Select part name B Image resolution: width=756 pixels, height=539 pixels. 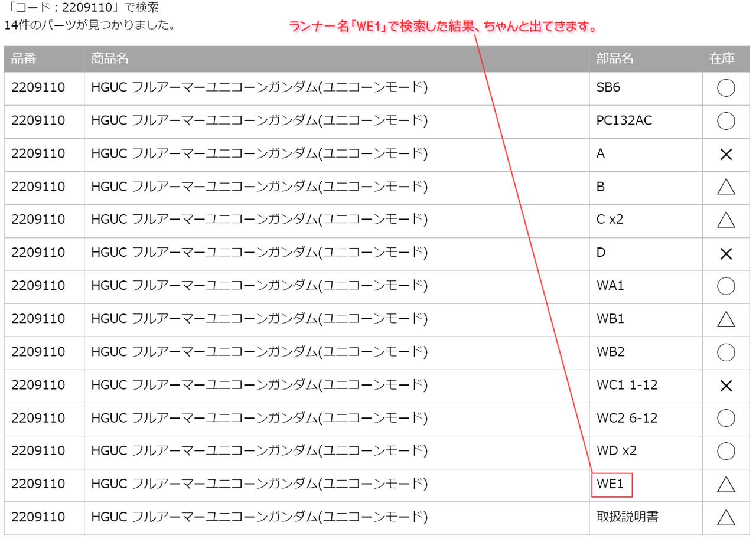point(601,187)
